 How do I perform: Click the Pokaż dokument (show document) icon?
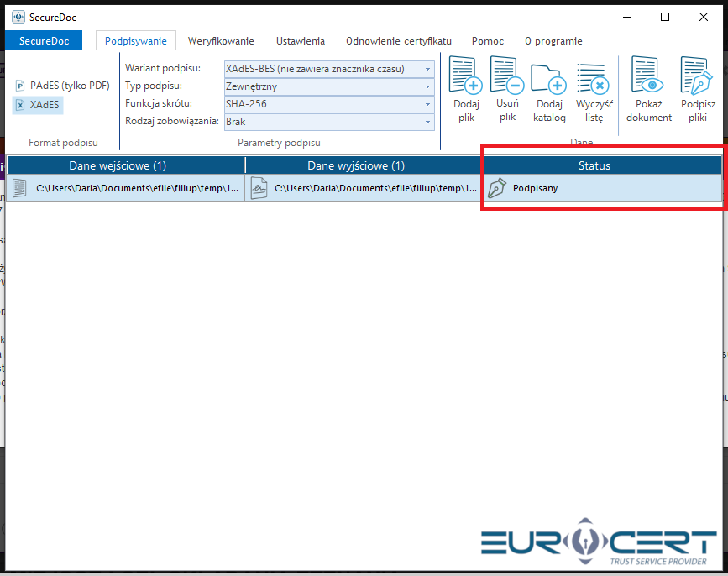pos(647,74)
